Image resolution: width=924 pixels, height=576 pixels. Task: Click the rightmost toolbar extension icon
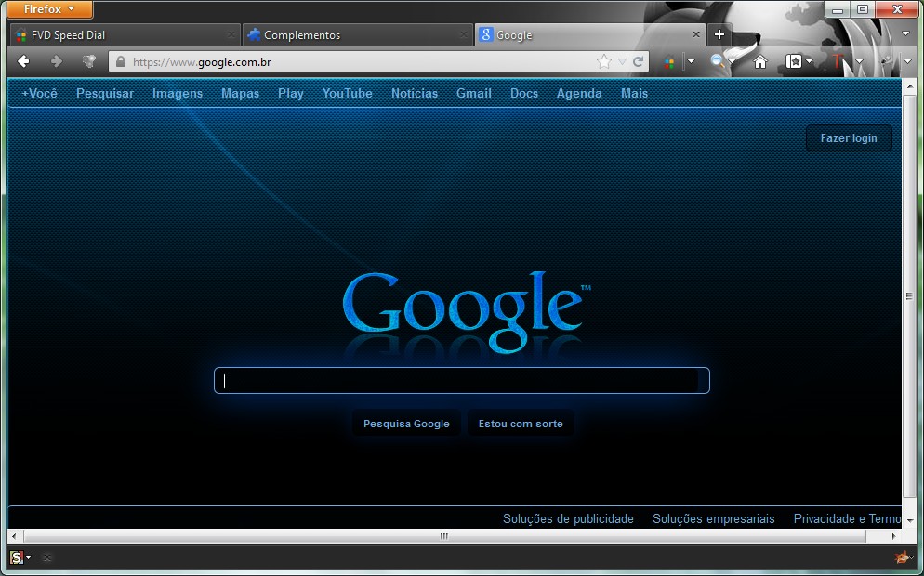click(885, 61)
